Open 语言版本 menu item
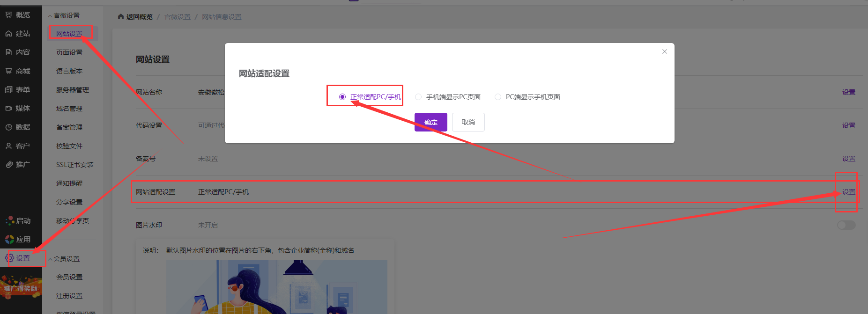 click(69, 71)
